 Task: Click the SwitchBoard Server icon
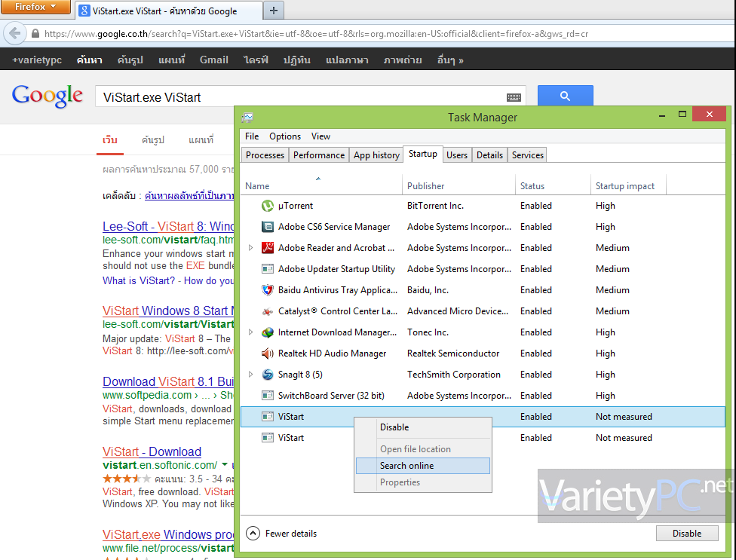[x=268, y=396]
